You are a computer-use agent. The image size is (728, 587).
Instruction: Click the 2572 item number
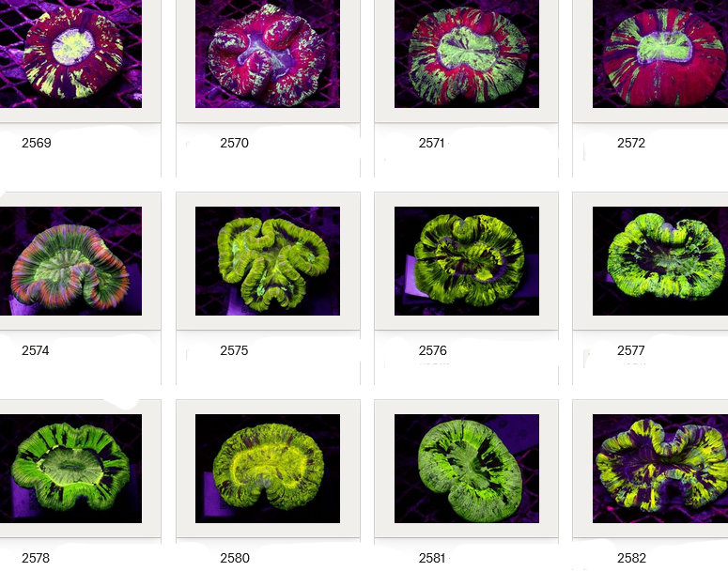(x=631, y=144)
